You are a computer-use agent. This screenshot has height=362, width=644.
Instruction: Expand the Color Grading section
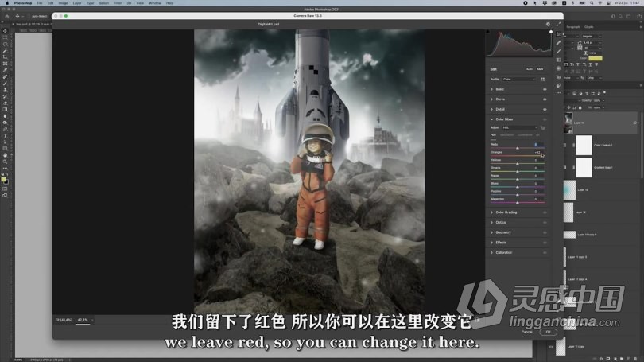click(491, 212)
